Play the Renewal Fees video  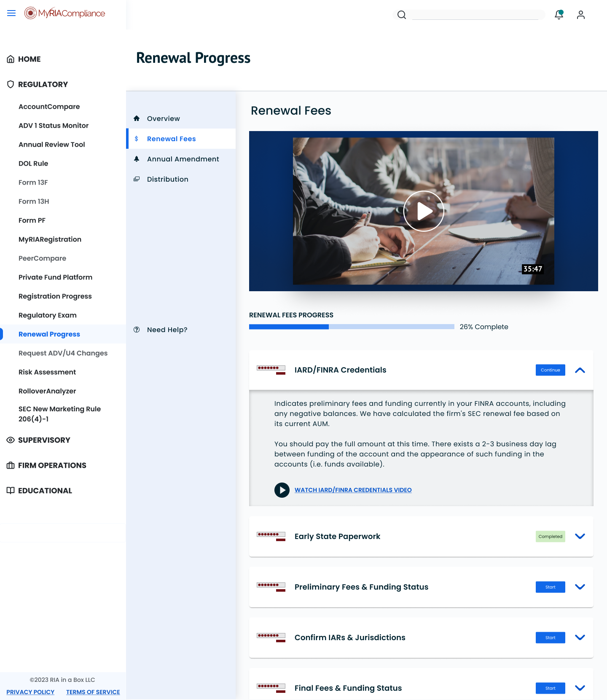click(x=424, y=211)
